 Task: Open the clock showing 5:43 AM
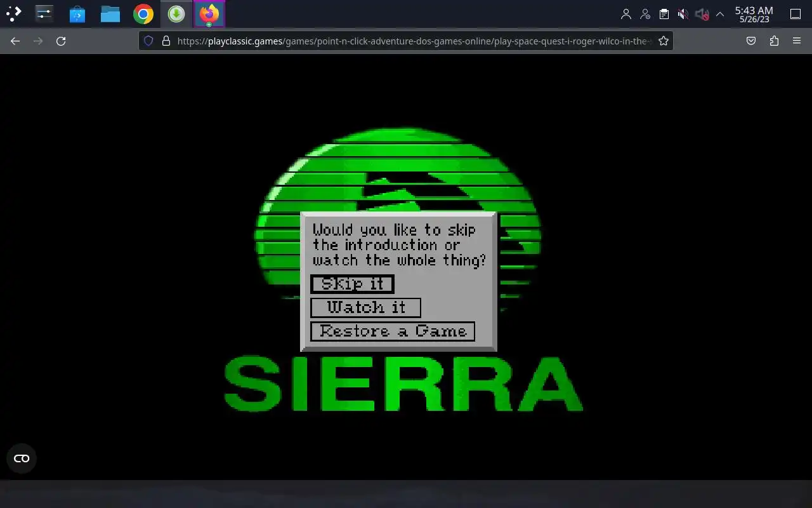pyautogui.click(x=754, y=14)
